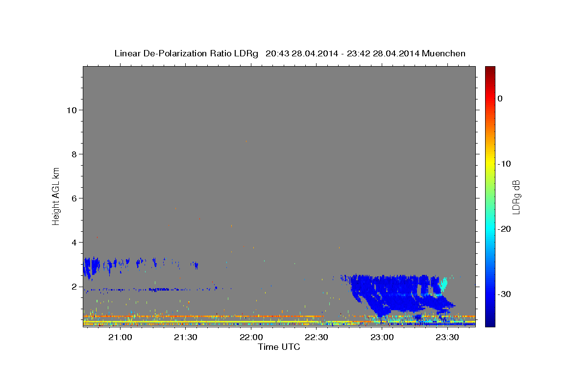Click the dark red top of colorbar

coord(490,70)
